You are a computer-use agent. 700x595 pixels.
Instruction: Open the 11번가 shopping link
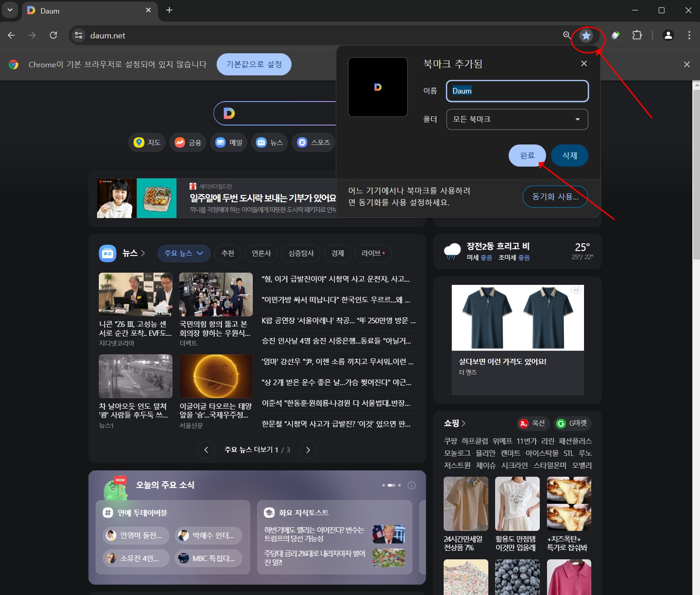coord(527,441)
